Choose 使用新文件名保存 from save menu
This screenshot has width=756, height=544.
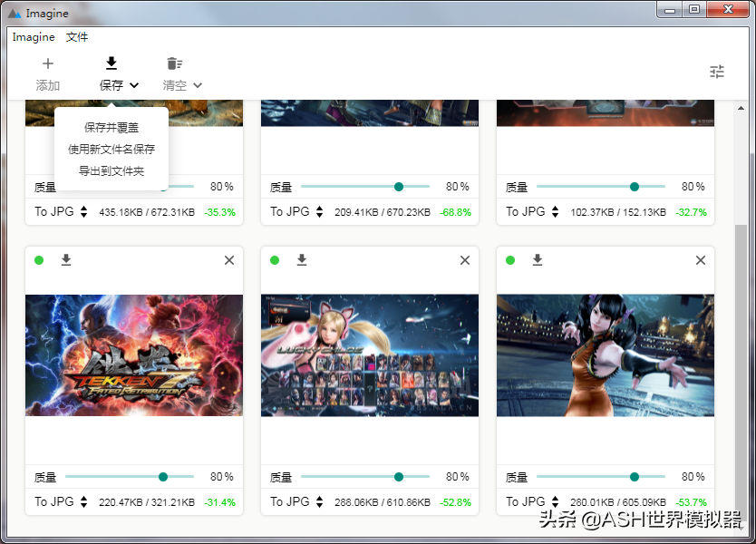111,149
